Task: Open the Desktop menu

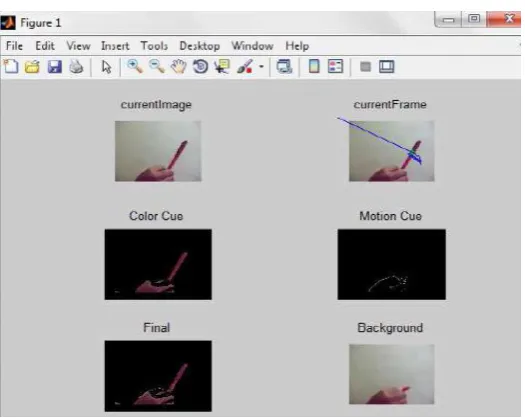Action: point(200,46)
